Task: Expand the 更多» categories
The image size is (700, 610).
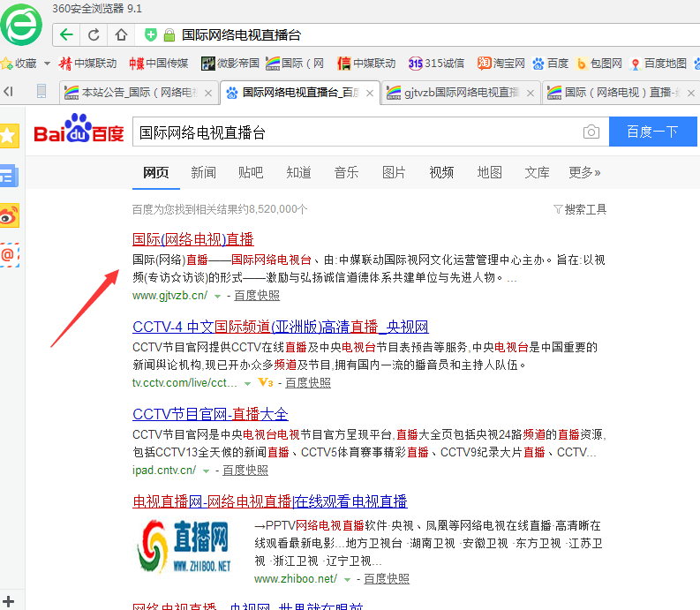Action: [x=584, y=172]
